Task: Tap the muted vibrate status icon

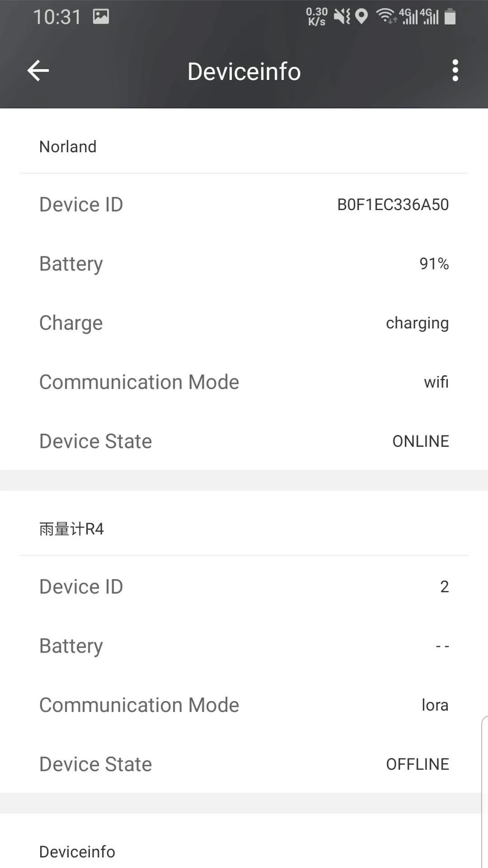Action: pyautogui.click(x=342, y=17)
